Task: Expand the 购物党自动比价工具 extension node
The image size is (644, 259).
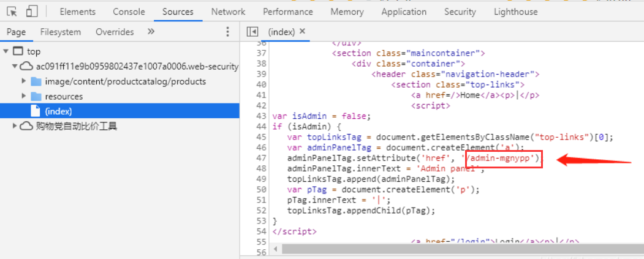Action: 15,126
